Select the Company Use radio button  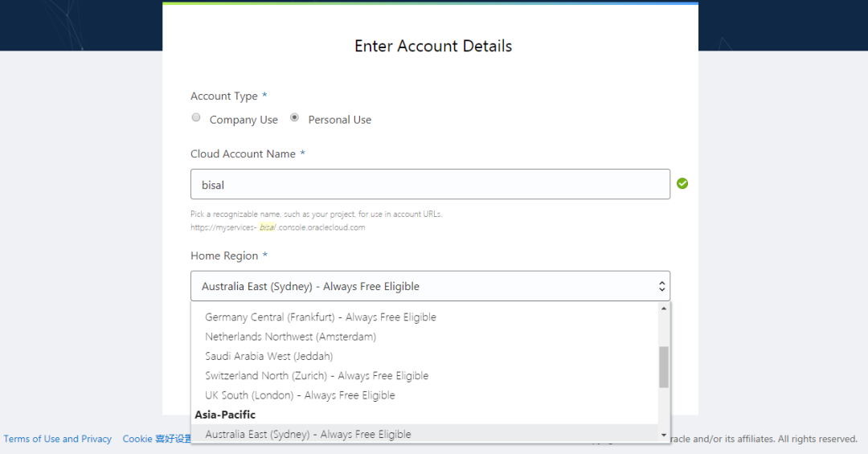point(196,118)
